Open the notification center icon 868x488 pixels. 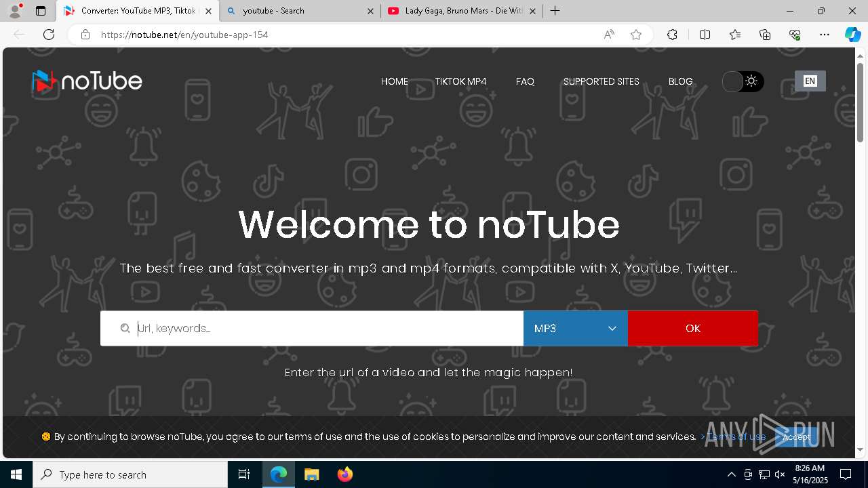846,474
